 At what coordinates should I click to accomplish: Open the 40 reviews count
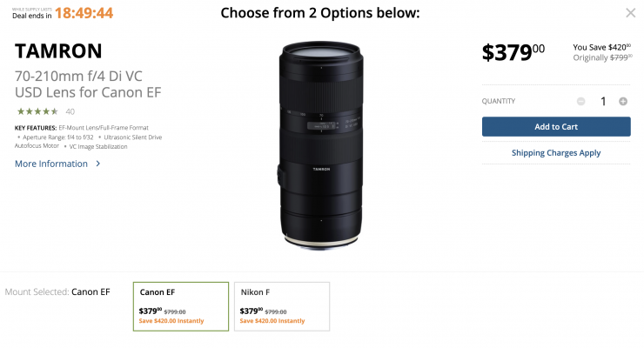(70, 111)
